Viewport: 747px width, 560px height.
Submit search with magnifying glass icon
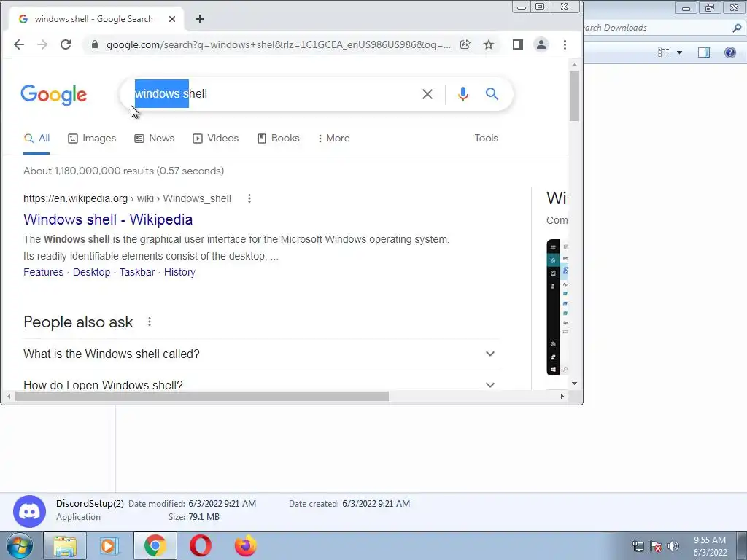point(492,94)
